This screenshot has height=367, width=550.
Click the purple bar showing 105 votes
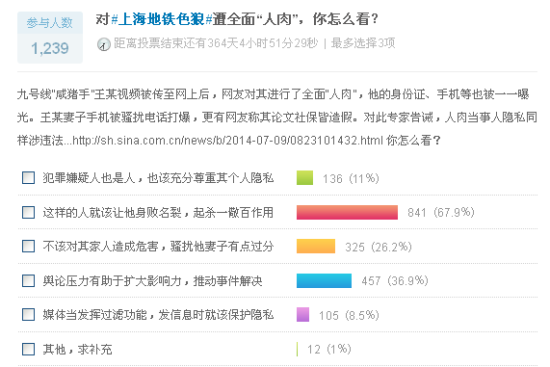pyautogui.click(x=303, y=315)
